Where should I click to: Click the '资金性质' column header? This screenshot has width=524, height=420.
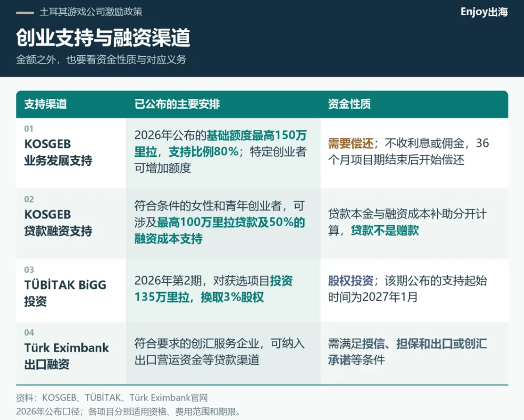349,104
